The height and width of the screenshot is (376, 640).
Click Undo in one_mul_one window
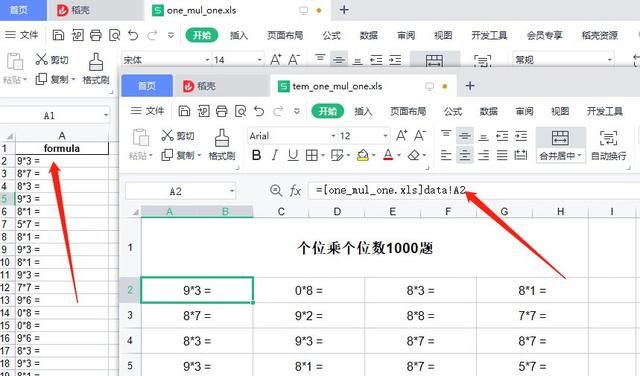133,35
